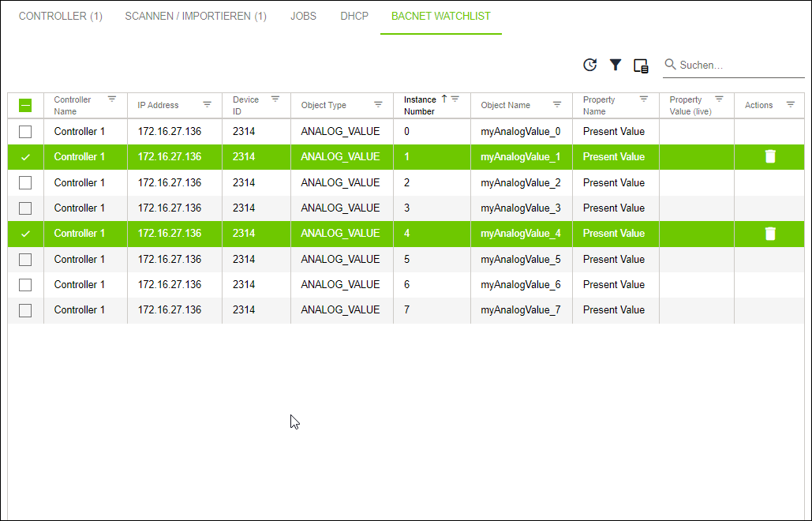The image size is (812, 521).
Task: Click Controller 1 in the myAnalogValue_0 row
Action: pos(79,132)
